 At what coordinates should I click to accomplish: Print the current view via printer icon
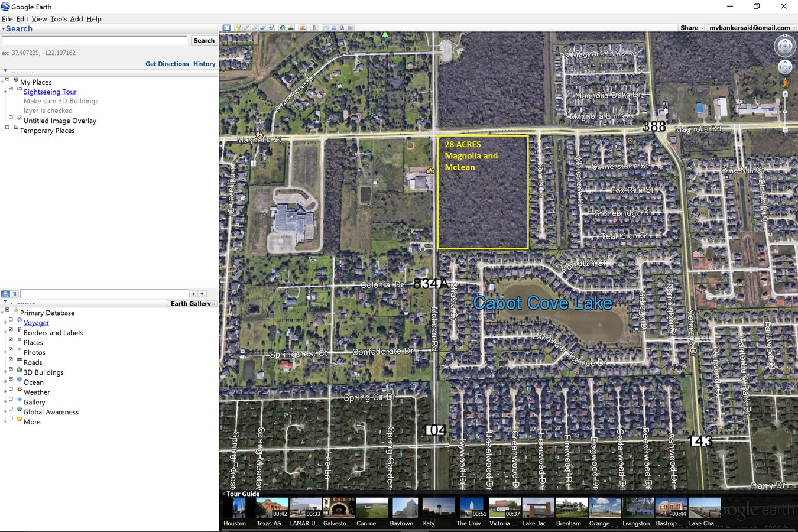coord(333,27)
